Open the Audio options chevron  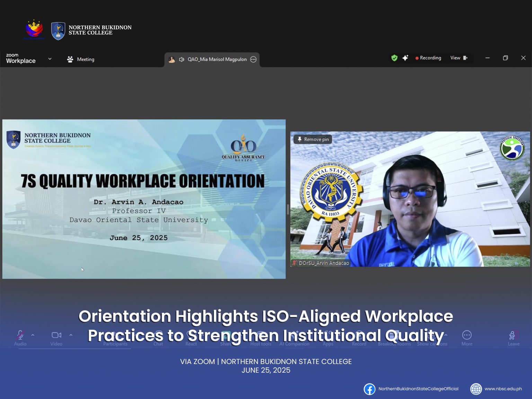coord(33,335)
